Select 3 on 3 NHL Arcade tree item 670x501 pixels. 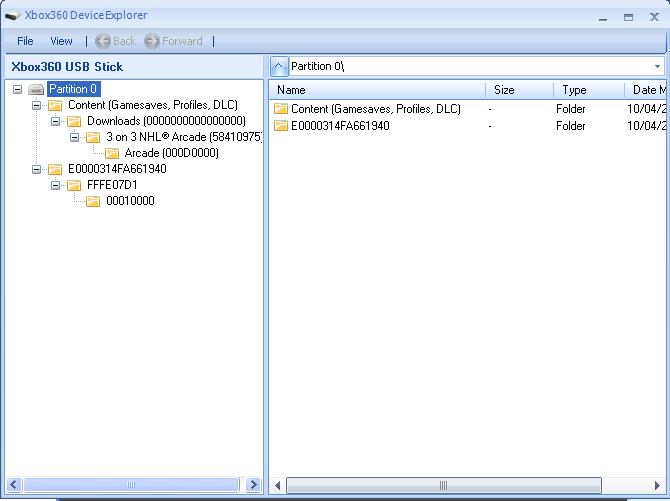tap(184, 137)
